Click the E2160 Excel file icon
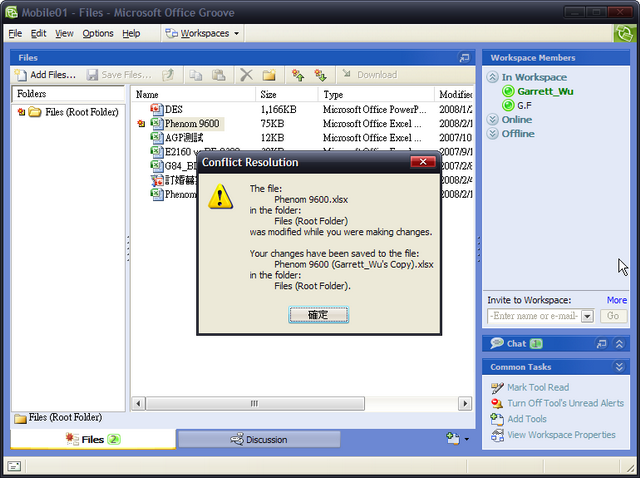 pos(157,152)
